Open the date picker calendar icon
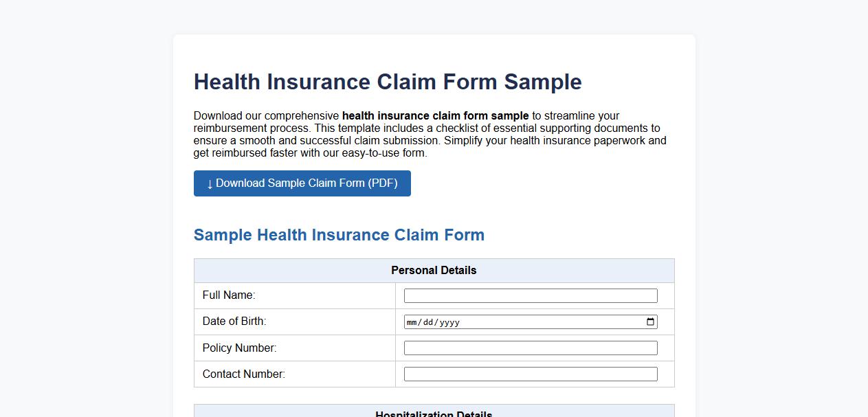This screenshot has width=868, height=417. pyautogui.click(x=649, y=321)
